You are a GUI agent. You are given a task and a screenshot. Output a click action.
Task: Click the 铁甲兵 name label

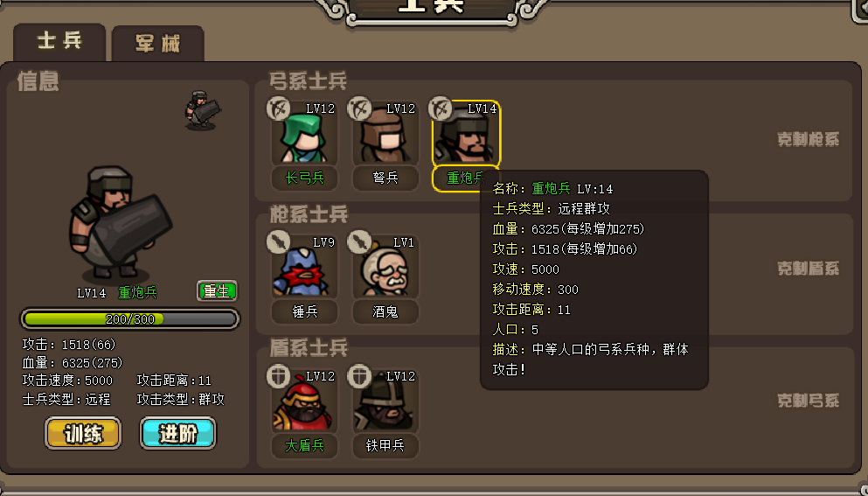(385, 445)
